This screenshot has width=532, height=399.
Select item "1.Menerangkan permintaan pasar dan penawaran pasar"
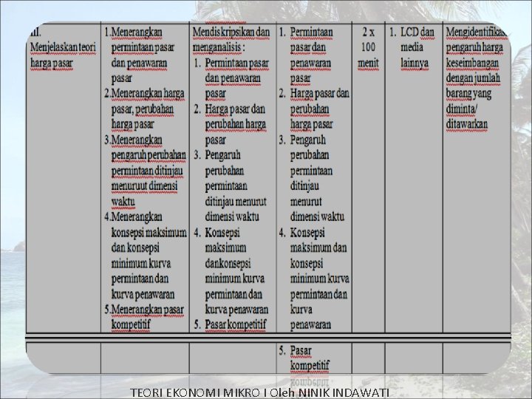pyautogui.click(x=140, y=55)
